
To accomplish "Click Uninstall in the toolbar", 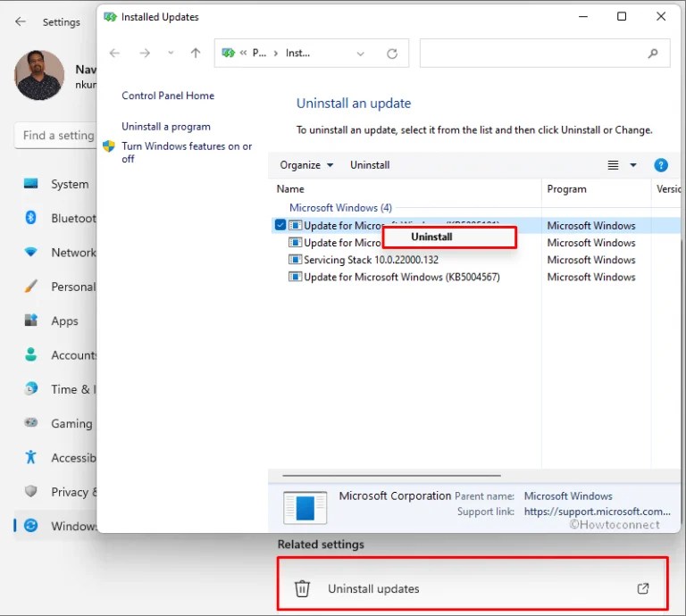I will coord(370,165).
